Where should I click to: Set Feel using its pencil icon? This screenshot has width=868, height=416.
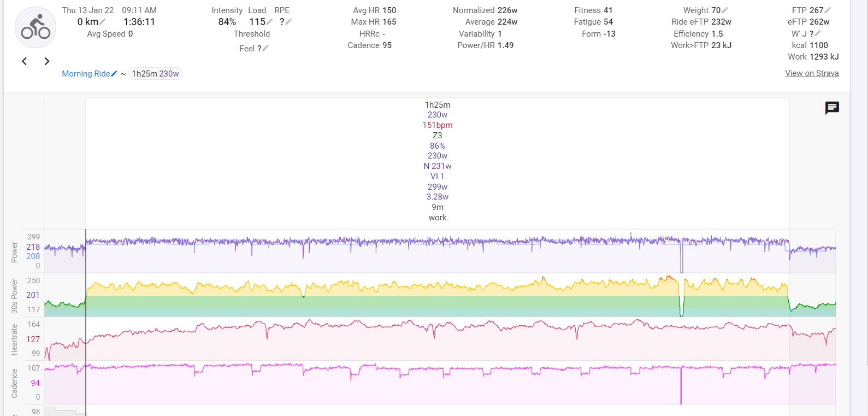(x=265, y=48)
